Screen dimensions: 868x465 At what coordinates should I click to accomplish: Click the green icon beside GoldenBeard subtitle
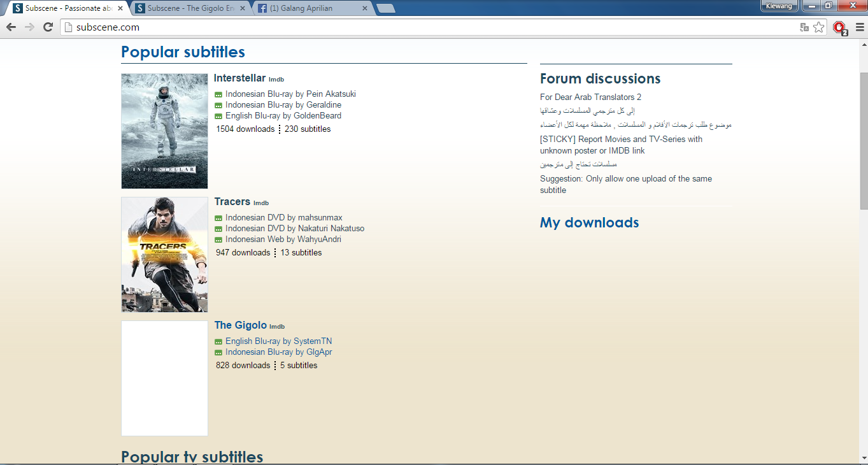click(218, 116)
